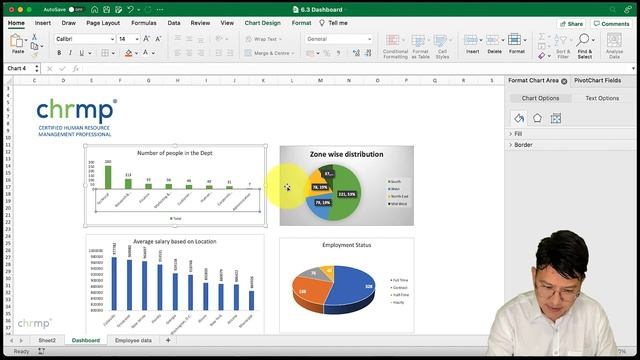This screenshot has height=360, width=640.
Task: Open Conditional Formatting
Action: pos(395,47)
